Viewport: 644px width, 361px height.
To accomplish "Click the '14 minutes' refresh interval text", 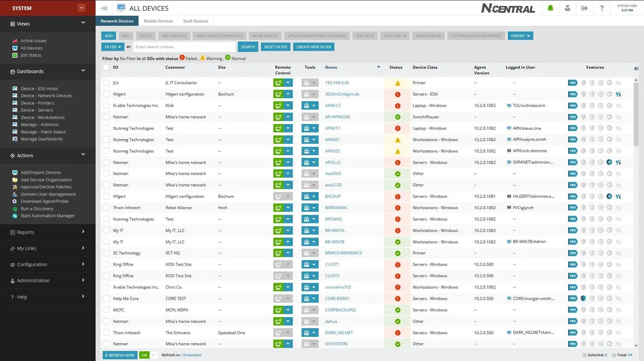I will coord(192,355).
